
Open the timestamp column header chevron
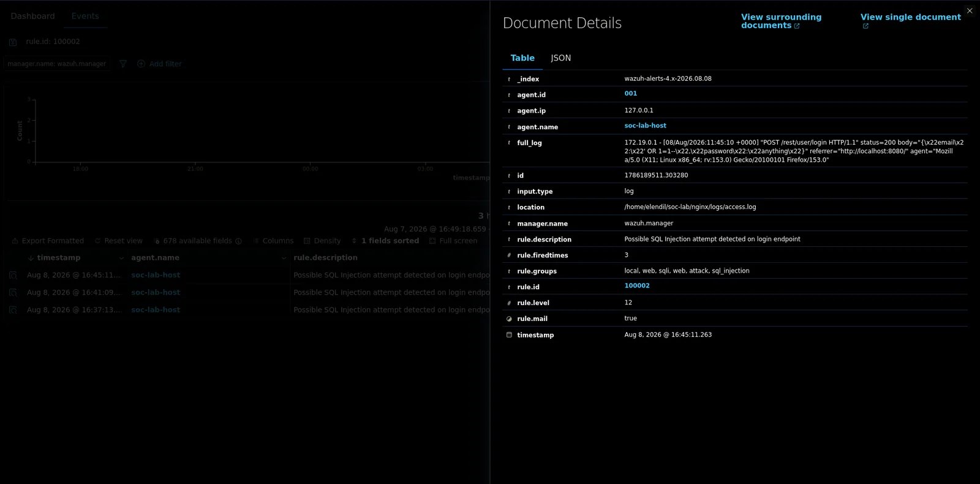pyautogui.click(x=121, y=259)
